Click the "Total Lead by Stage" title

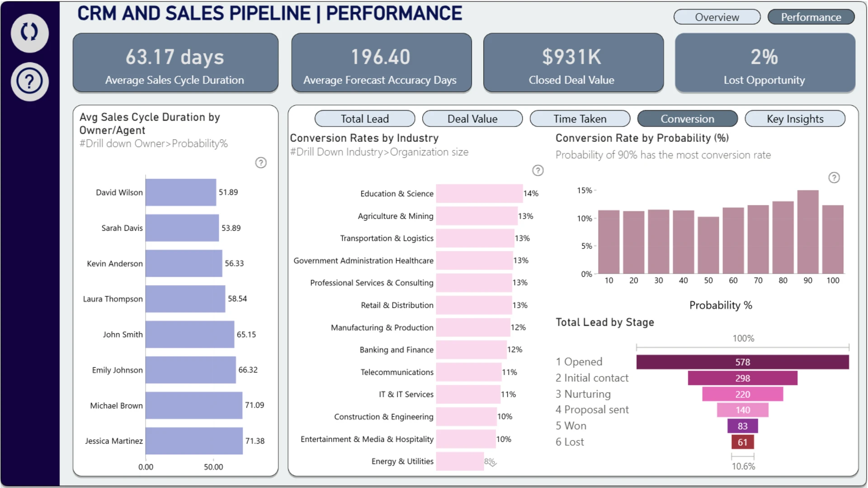[x=605, y=322]
